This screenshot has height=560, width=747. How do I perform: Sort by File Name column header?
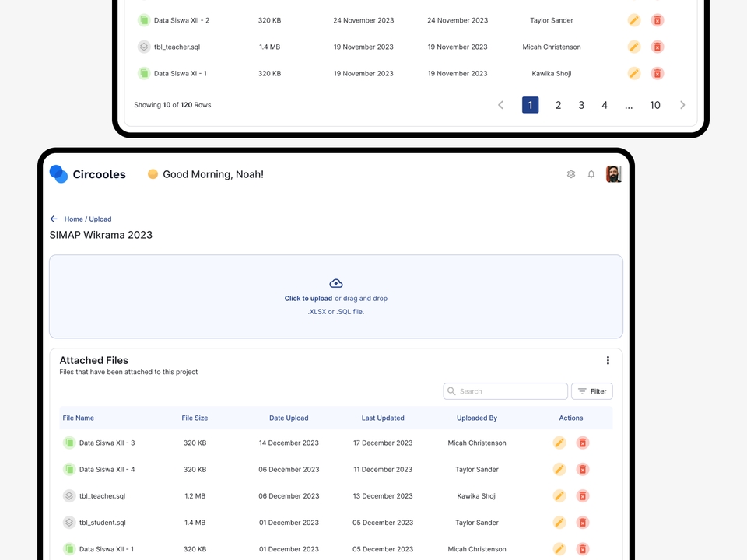[78, 418]
